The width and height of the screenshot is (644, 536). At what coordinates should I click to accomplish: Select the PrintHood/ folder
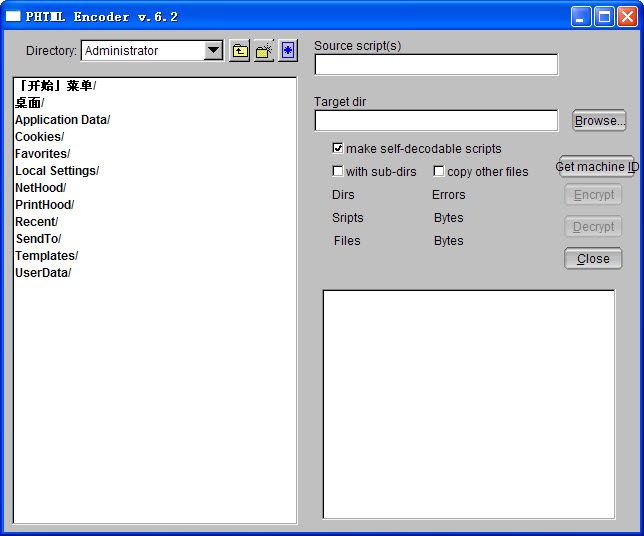pyautogui.click(x=44, y=205)
